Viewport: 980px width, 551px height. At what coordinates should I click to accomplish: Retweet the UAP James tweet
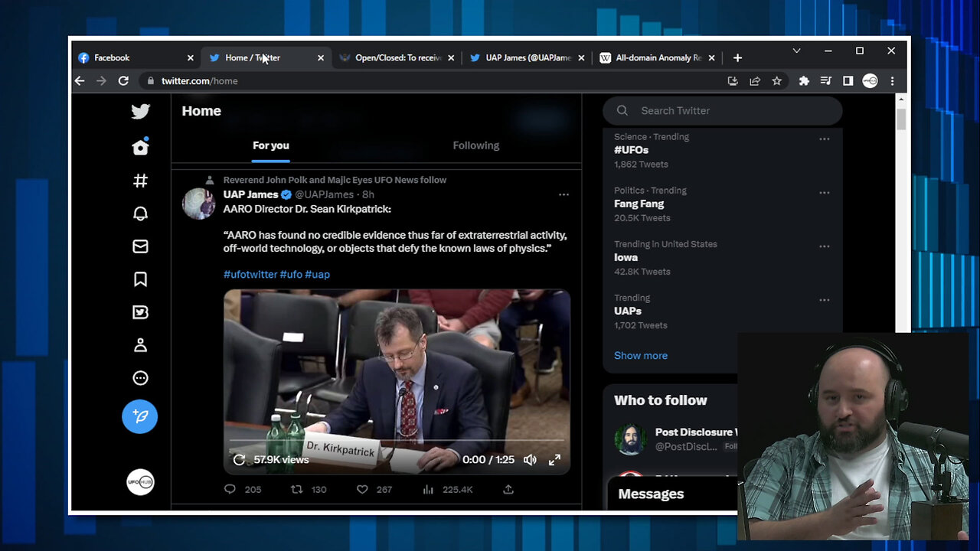[297, 489]
